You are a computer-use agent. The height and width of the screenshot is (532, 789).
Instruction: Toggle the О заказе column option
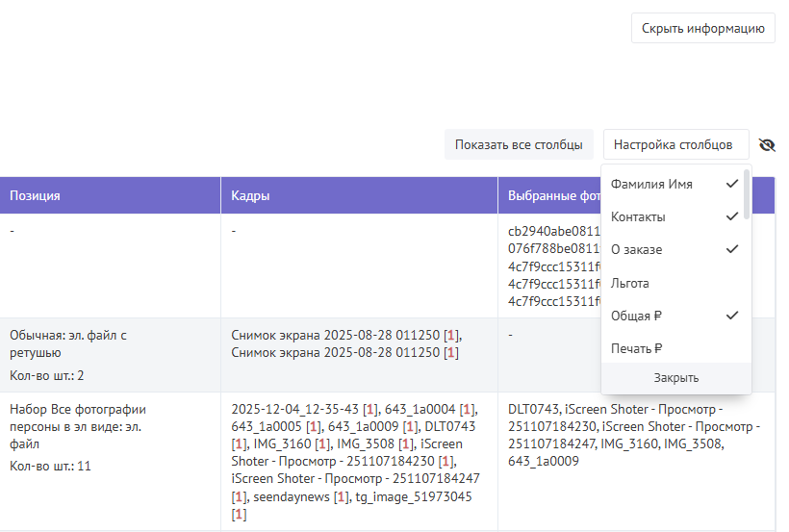tap(674, 249)
